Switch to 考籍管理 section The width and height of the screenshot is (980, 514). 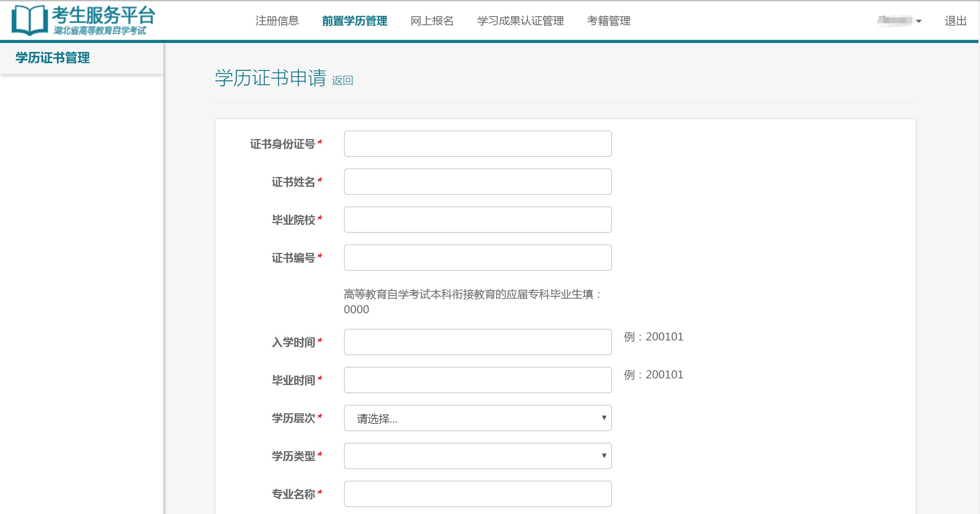pos(609,21)
